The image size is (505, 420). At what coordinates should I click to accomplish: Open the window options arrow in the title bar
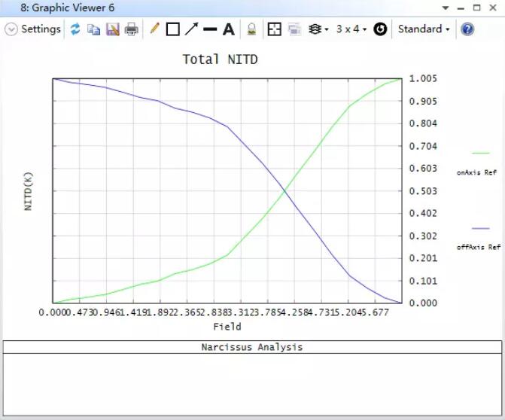pos(446,8)
